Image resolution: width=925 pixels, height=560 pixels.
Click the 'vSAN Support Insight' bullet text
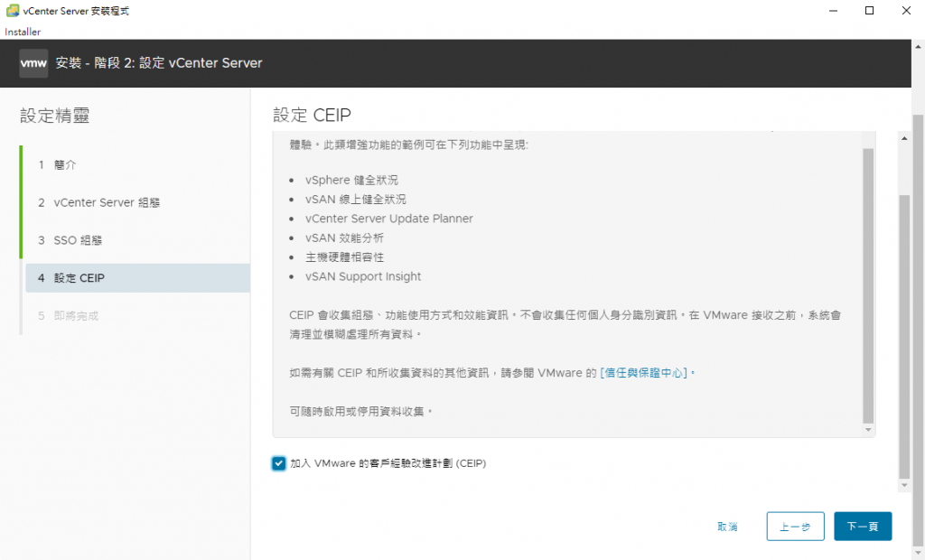tap(363, 276)
